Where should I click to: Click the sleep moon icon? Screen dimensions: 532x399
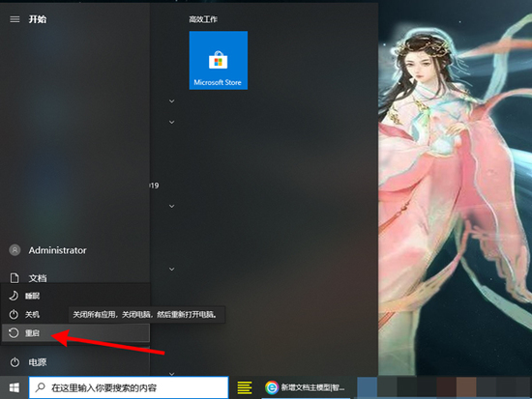14,296
